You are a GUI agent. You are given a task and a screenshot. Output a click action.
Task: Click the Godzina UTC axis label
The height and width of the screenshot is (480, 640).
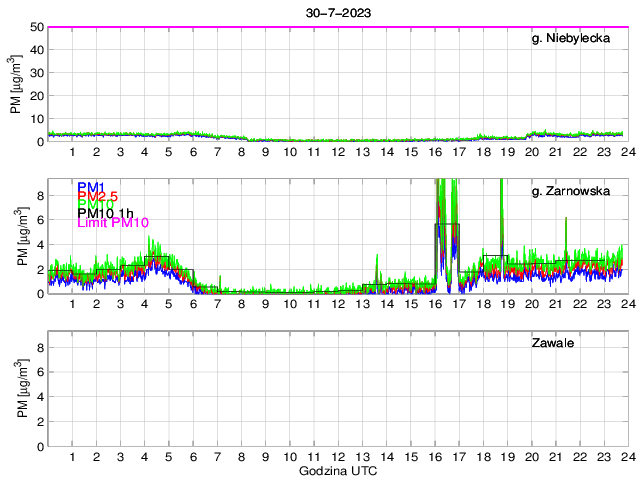(338, 470)
